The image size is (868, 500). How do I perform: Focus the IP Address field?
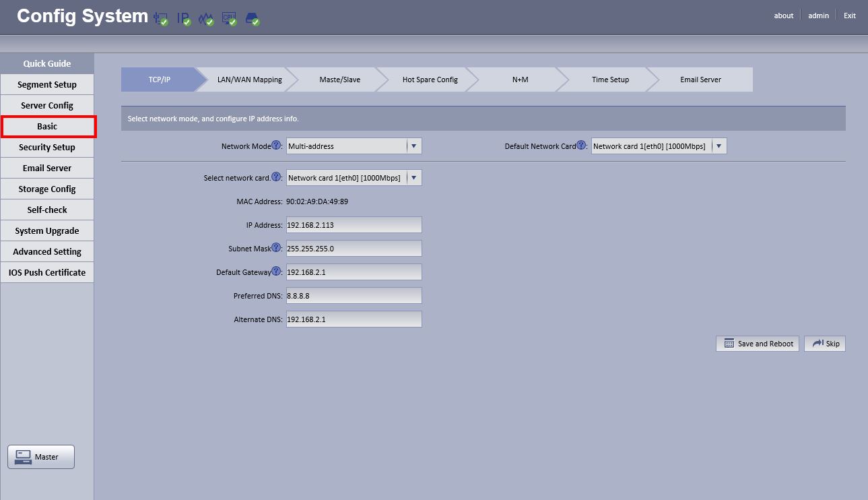click(354, 225)
